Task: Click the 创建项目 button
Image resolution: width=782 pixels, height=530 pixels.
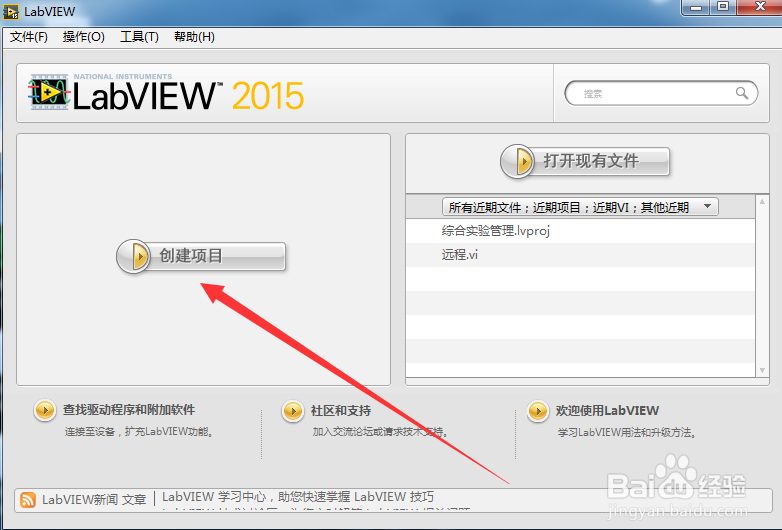Action: pos(201,256)
